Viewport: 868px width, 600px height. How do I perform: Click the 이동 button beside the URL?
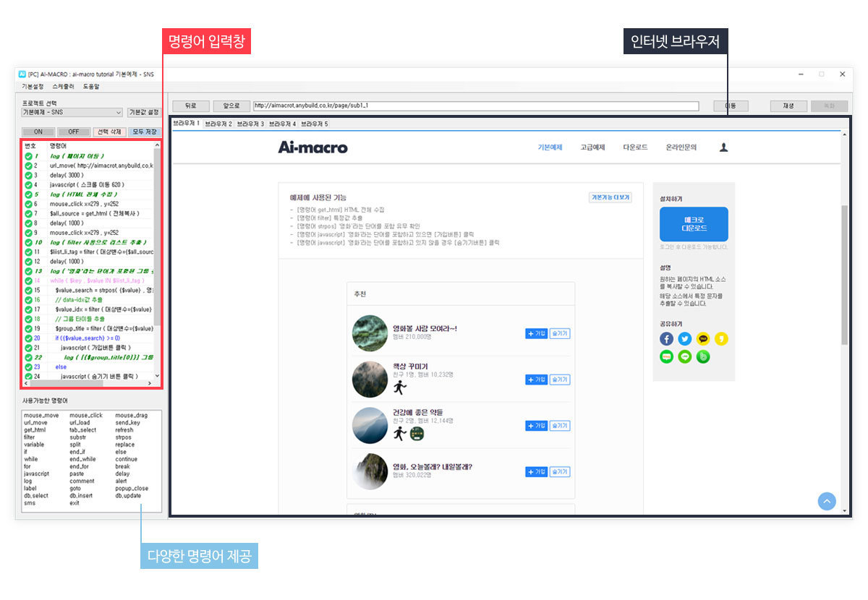(x=731, y=106)
